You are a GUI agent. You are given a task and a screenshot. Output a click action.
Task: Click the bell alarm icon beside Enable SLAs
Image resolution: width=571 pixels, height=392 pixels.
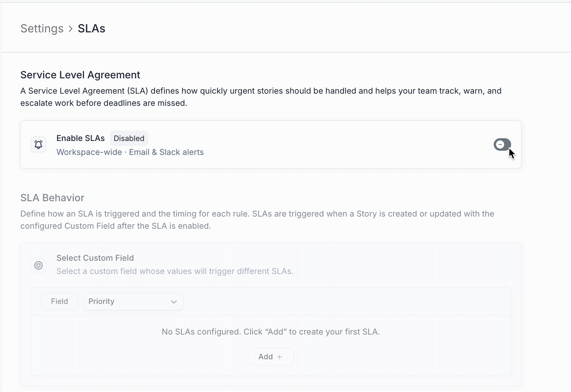point(39,144)
